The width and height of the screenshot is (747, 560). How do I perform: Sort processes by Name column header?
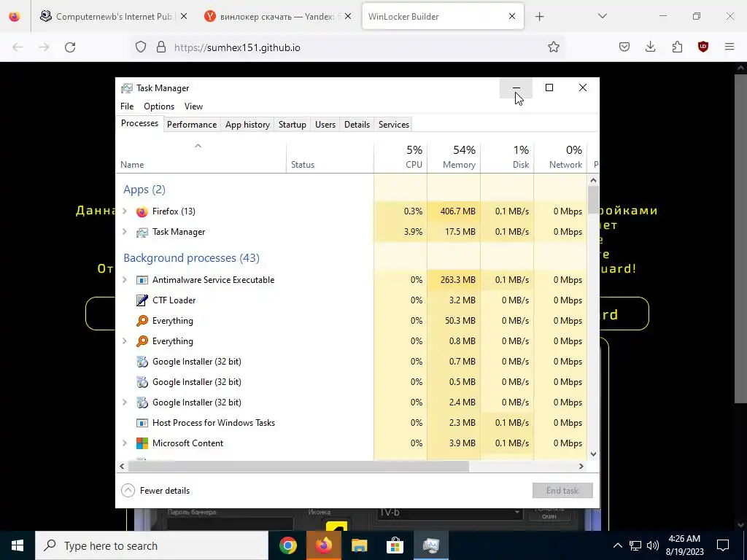point(201,157)
